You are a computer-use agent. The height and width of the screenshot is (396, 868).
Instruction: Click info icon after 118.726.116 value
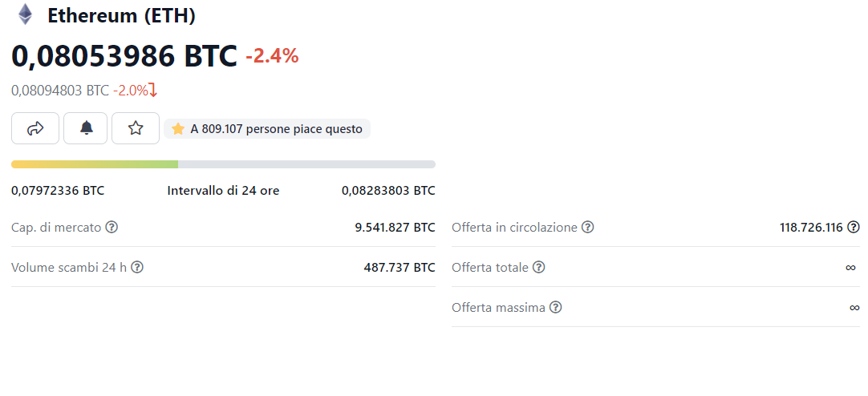[854, 227]
